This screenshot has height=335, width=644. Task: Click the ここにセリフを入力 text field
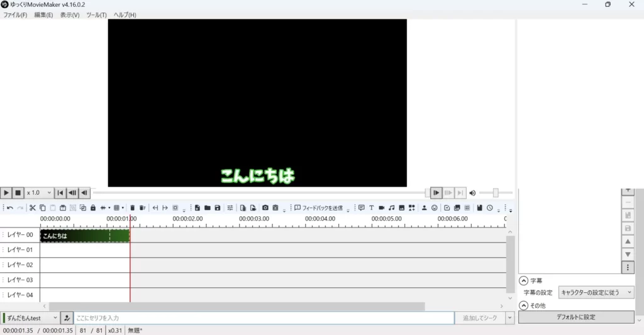click(x=264, y=318)
